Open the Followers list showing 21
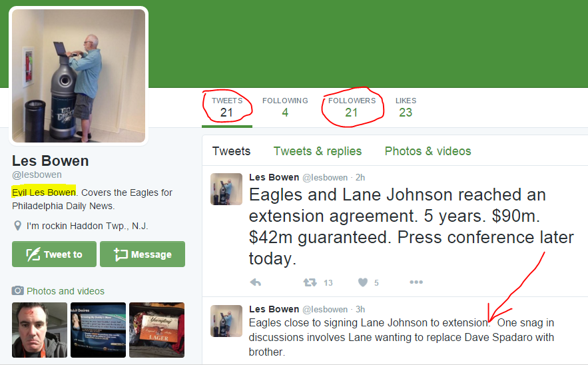Image resolution: width=588 pixels, height=365 pixels. coord(352,107)
